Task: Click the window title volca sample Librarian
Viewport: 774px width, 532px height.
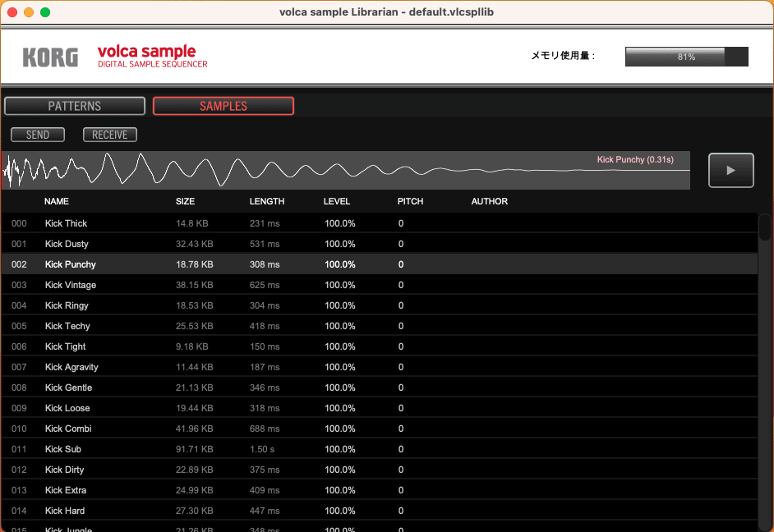Action: point(386,11)
